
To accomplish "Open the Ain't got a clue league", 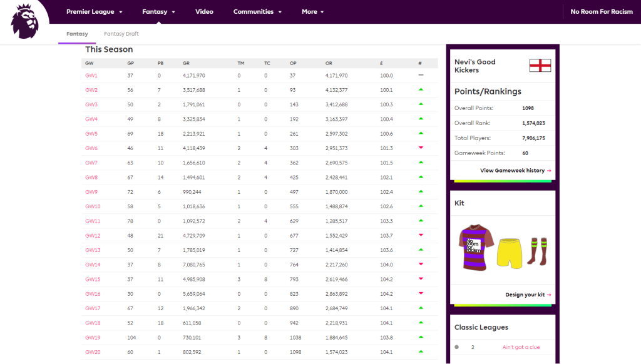I will [x=521, y=347].
